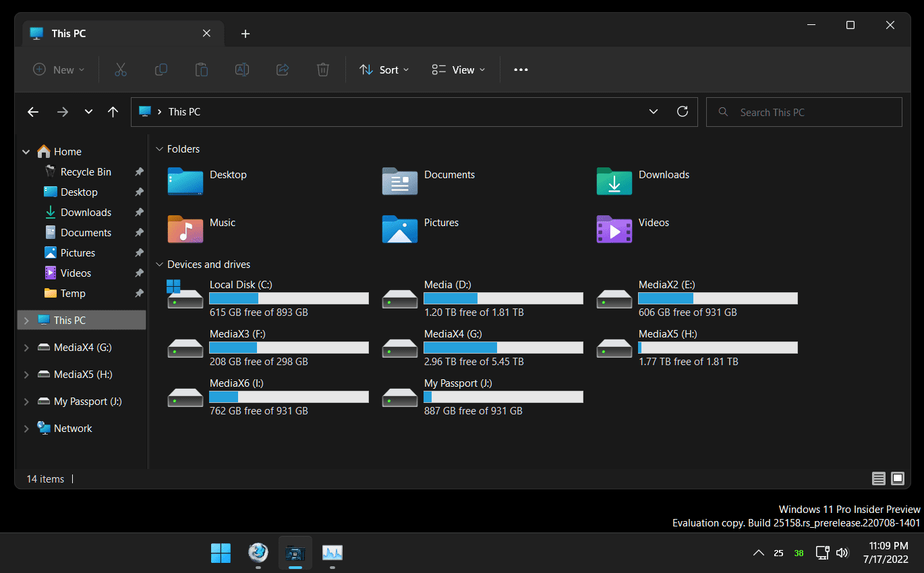Open the See more ellipsis menu
The width and height of the screenshot is (924, 573).
(521, 70)
